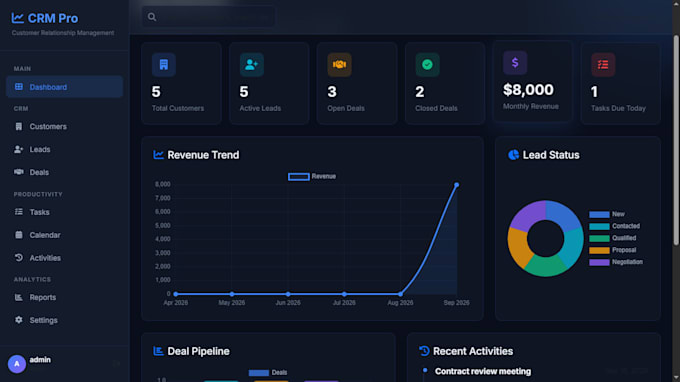Toggle the Qualified legend color swatch
This screenshot has height=382, width=680.
tap(599, 238)
